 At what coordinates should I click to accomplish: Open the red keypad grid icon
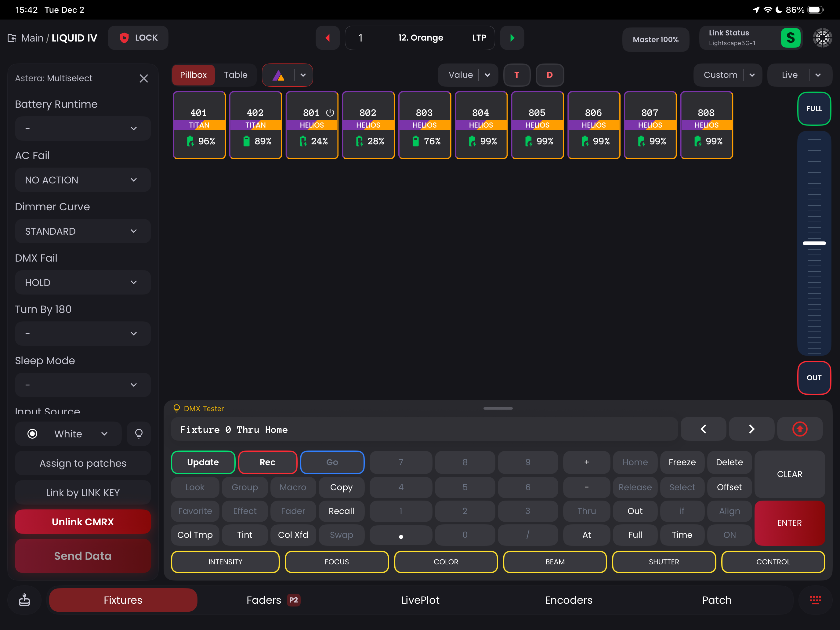[815, 599]
